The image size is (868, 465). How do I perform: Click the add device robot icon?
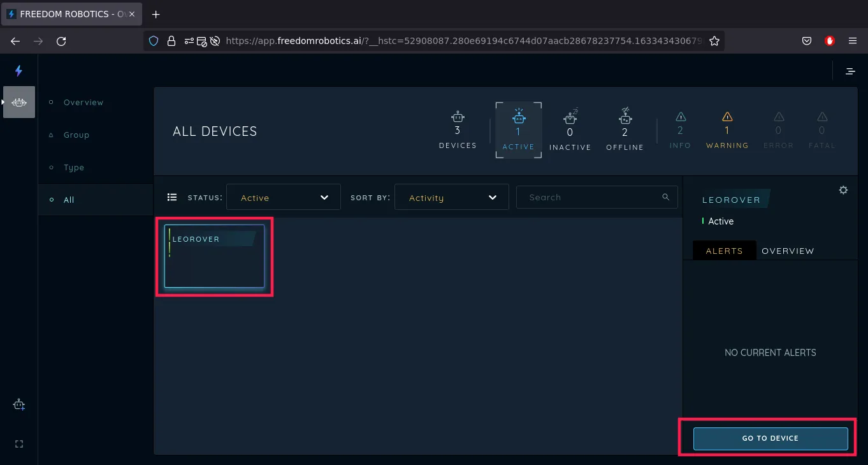(x=19, y=405)
